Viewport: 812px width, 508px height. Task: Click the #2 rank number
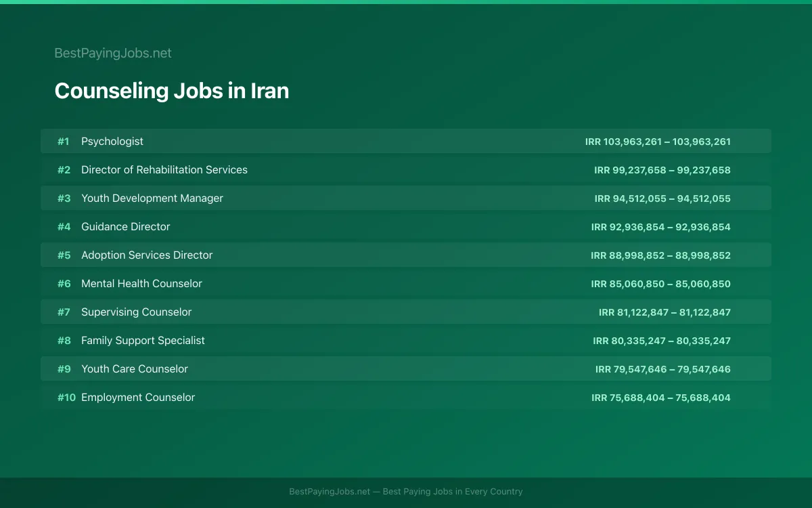(64, 170)
